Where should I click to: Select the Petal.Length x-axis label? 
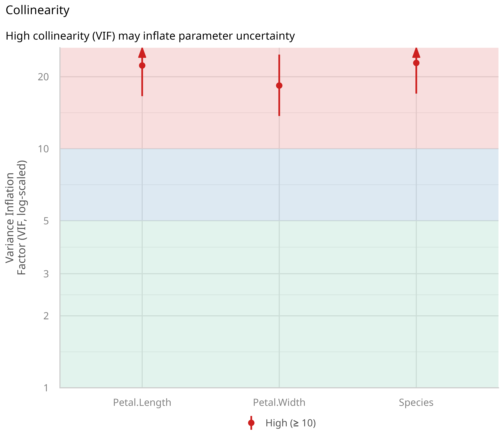pos(142,403)
